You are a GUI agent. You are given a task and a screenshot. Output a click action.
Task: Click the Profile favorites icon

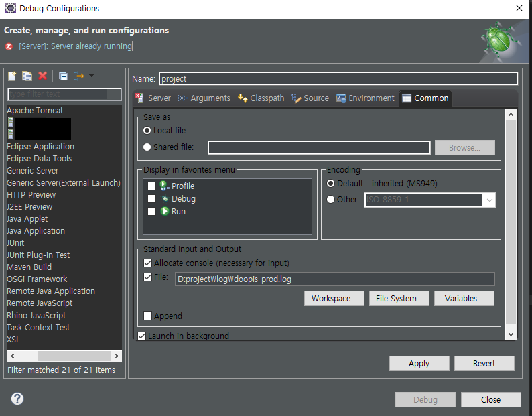click(x=165, y=186)
